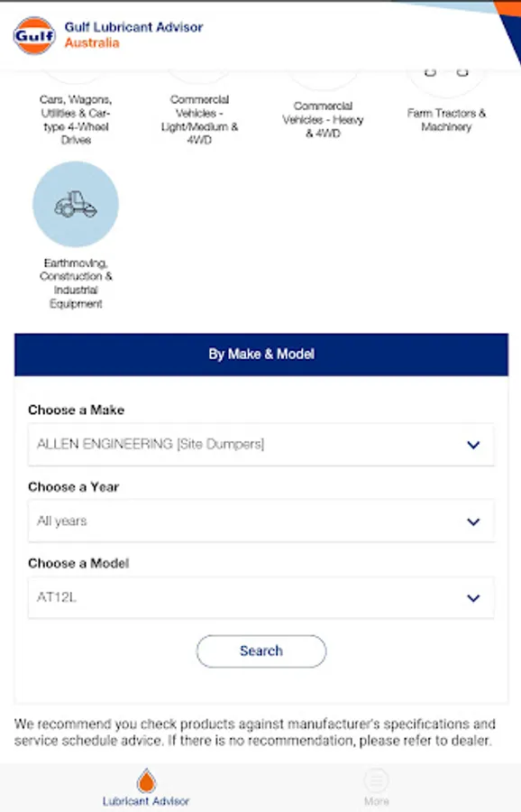Click the By Make & Model header bar
Image resolution: width=521 pixels, height=812 pixels.
pos(260,355)
